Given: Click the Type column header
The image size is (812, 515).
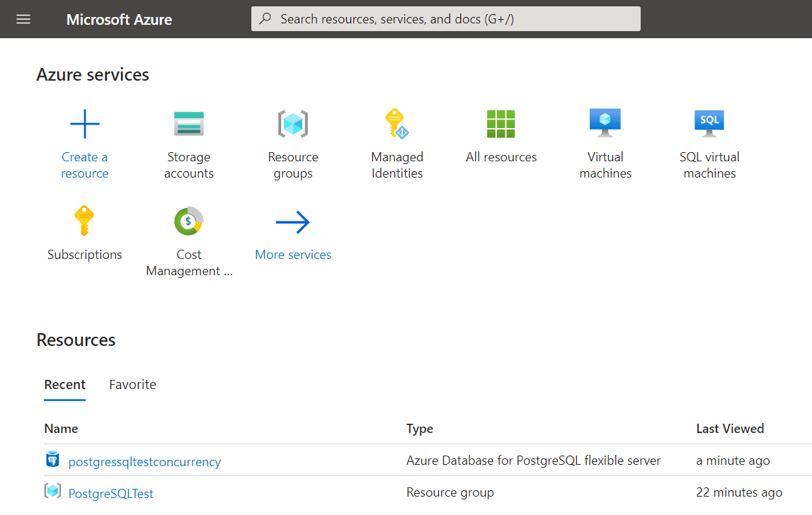Looking at the screenshot, I should (420, 429).
